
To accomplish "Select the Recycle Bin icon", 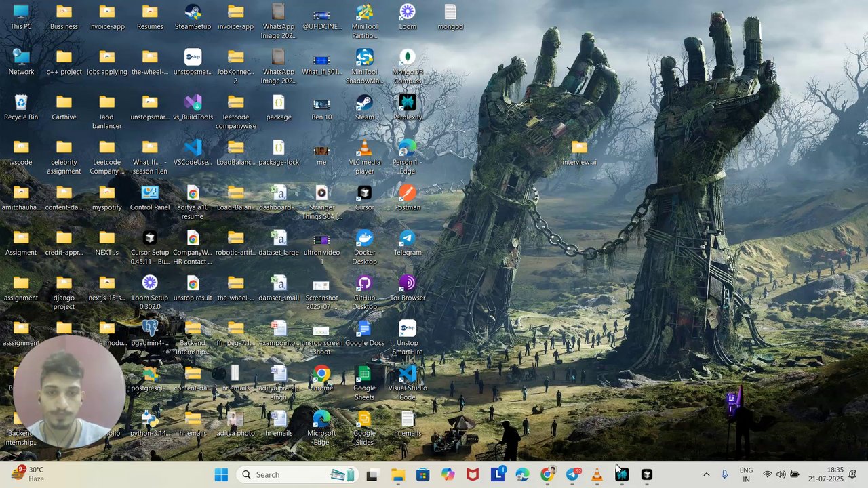I will click(x=21, y=107).
